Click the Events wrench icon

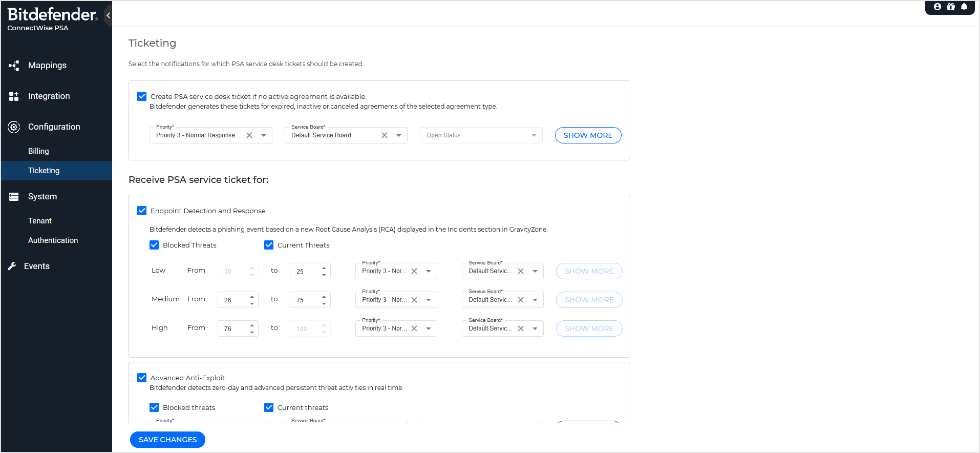click(x=12, y=266)
